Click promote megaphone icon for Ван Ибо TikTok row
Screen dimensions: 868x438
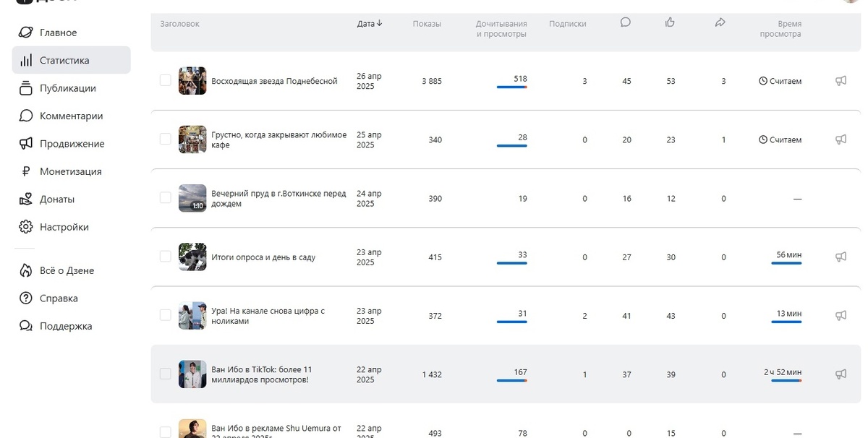pyautogui.click(x=841, y=374)
